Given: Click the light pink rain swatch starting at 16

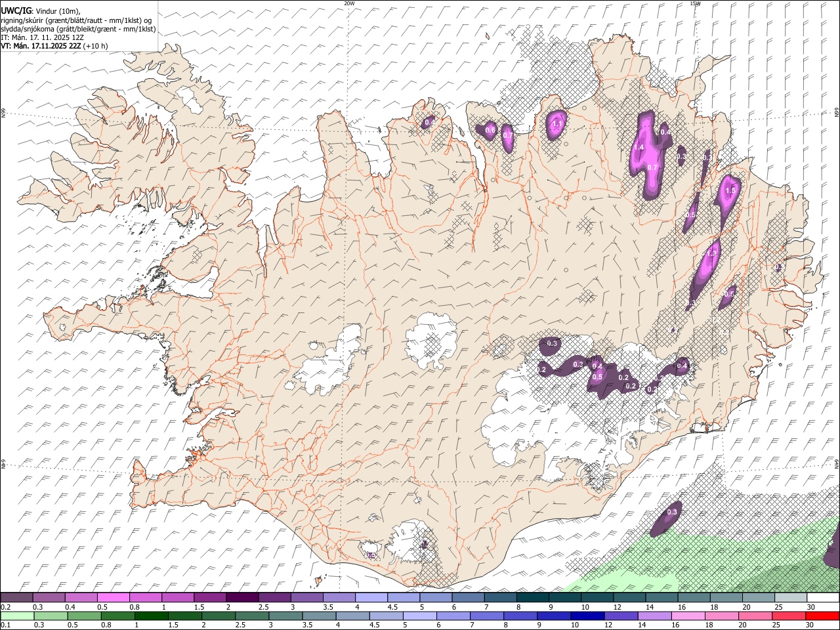Looking at the screenshot, I should pyautogui.click(x=689, y=616).
